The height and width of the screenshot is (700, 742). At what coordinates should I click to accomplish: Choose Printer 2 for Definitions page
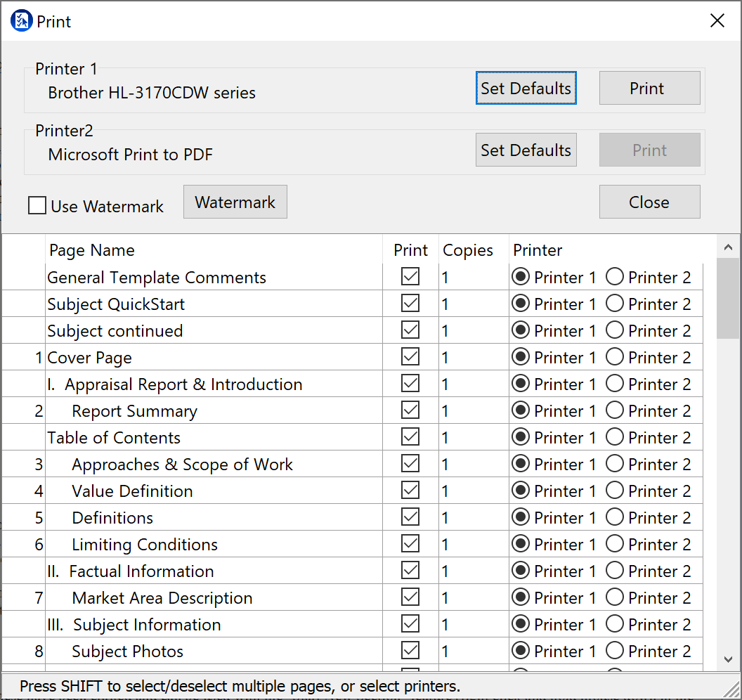coord(615,517)
